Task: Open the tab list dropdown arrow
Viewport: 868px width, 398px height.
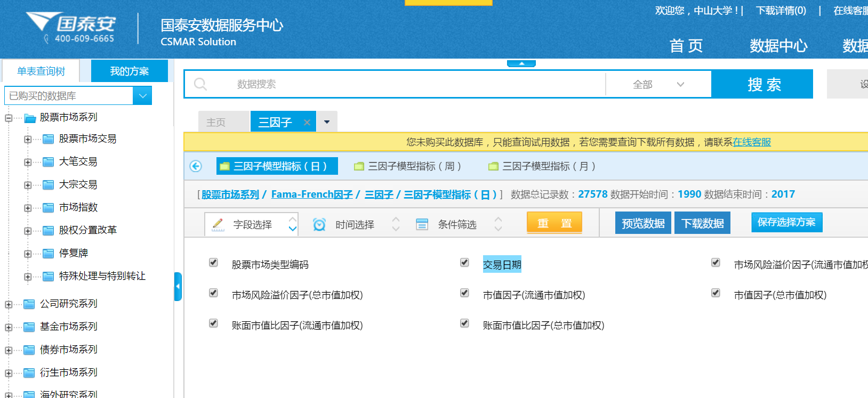Action: tap(327, 122)
